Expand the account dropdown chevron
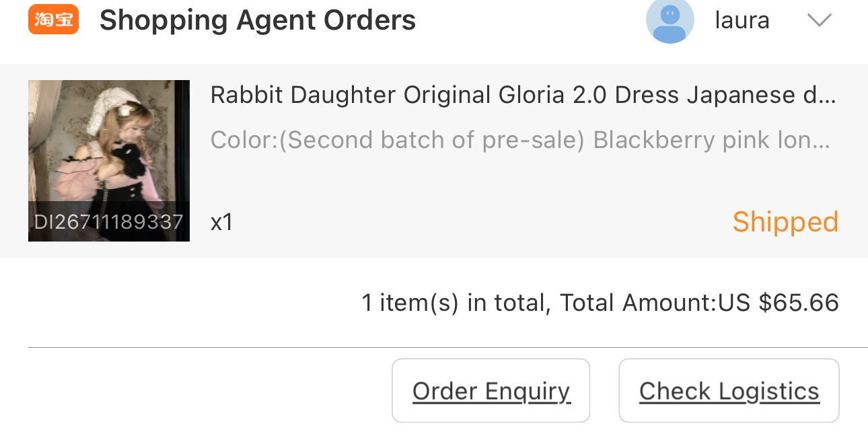Image resolution: width=868 pixels, height=436 pixels. click(x=819, y=20)
